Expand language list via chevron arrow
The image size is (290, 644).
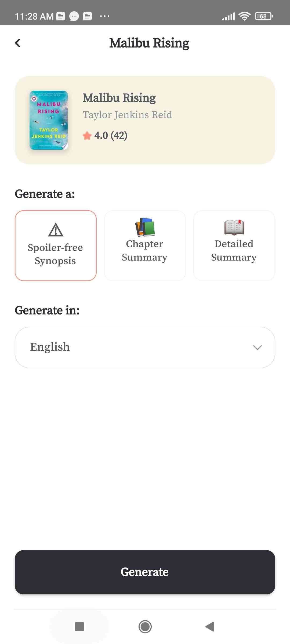coord(257,347)
